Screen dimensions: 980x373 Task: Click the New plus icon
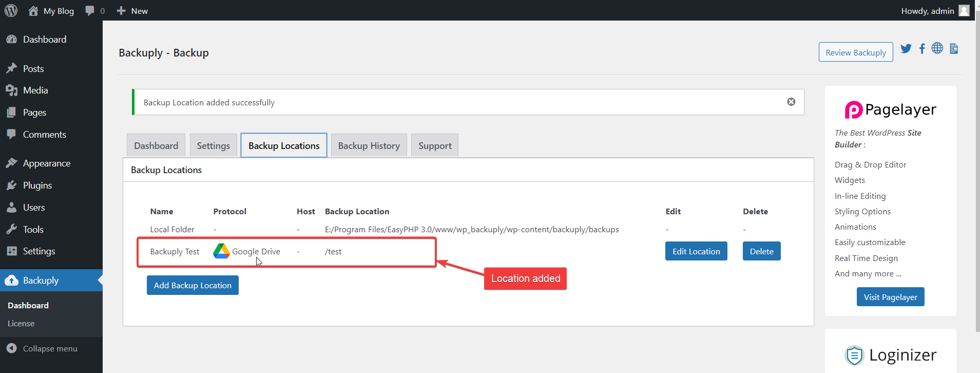[x=121, y=11]
